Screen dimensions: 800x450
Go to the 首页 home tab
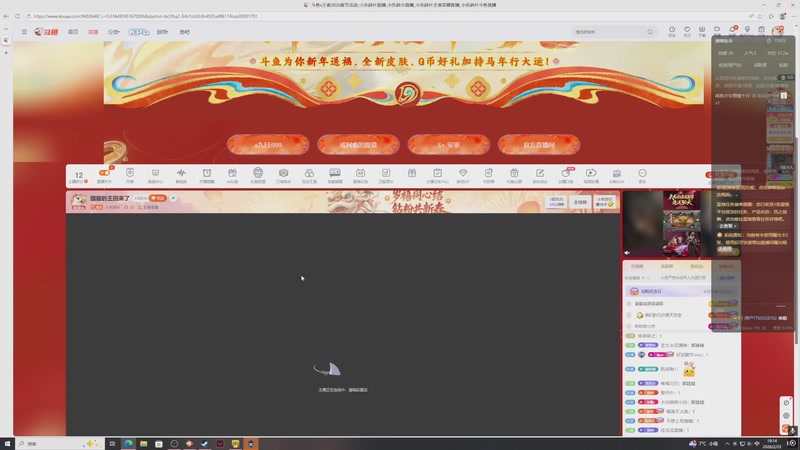click(x=73, y=32)
